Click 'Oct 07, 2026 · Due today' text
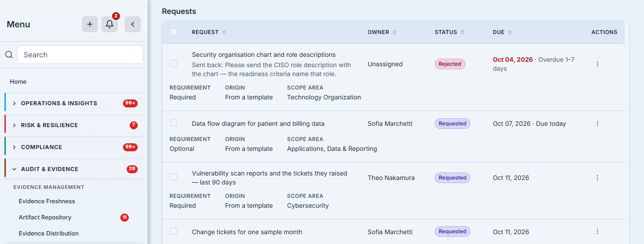644x244 pixels. pos(530,124)
